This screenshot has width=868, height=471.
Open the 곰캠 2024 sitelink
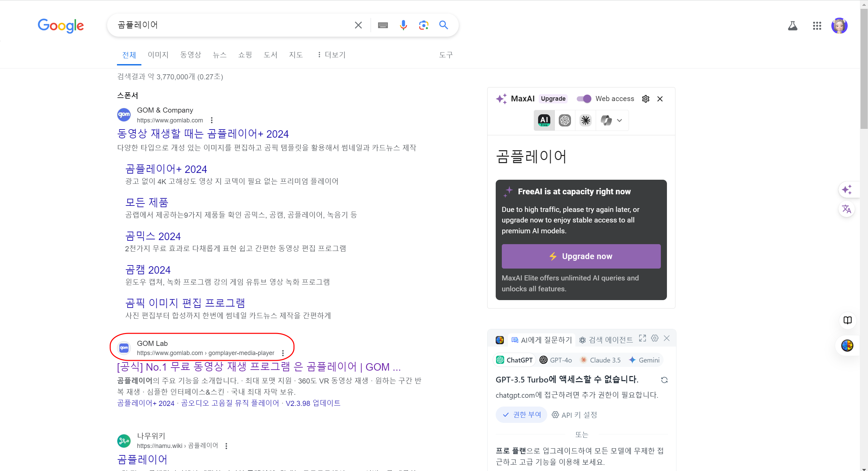[148, 270]
